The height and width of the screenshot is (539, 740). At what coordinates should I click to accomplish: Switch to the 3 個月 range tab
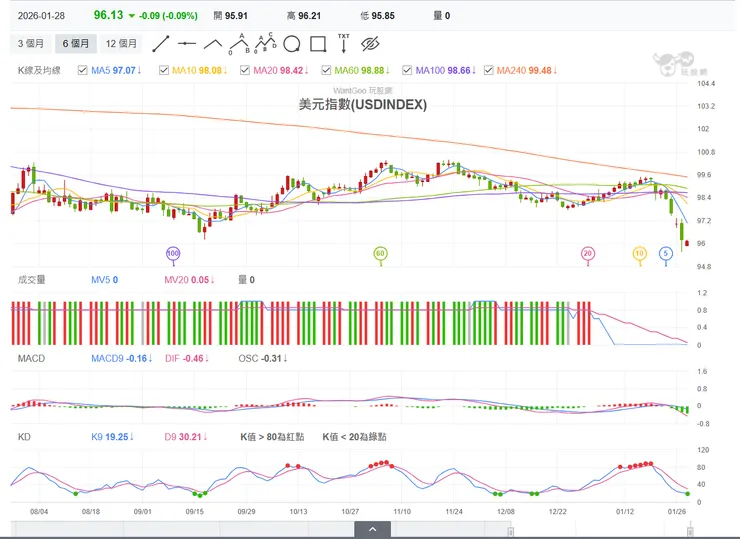pyautogui.click(x=31, y=43)
